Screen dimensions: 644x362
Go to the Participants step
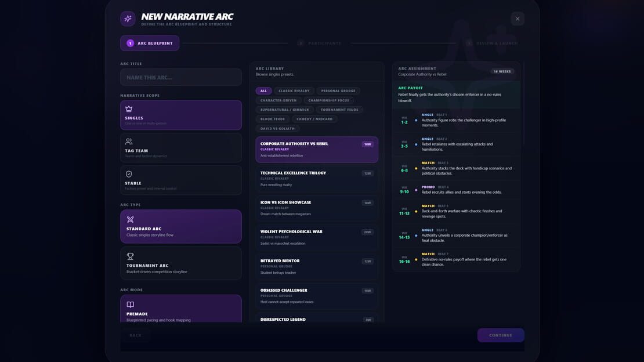pos(320,43)
